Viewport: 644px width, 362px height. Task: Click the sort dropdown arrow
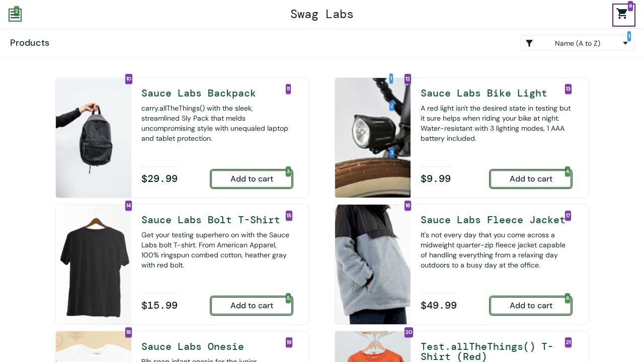(x=625, y=43)
